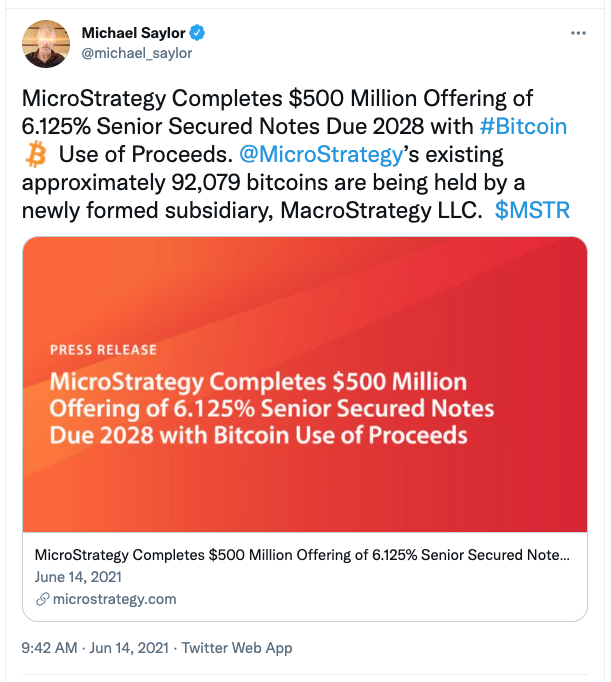Click the 9:42 AM tweet timestamp

coord(50,648)
